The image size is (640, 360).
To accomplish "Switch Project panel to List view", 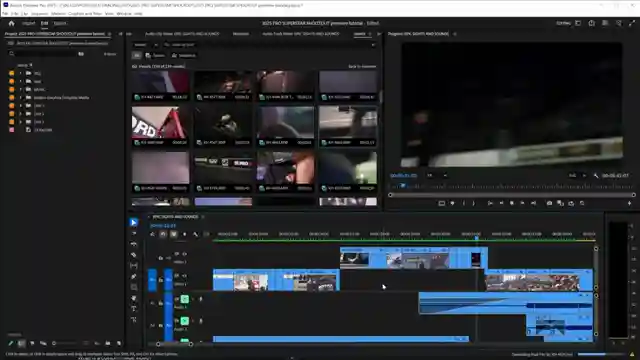I will coord(21,344).
